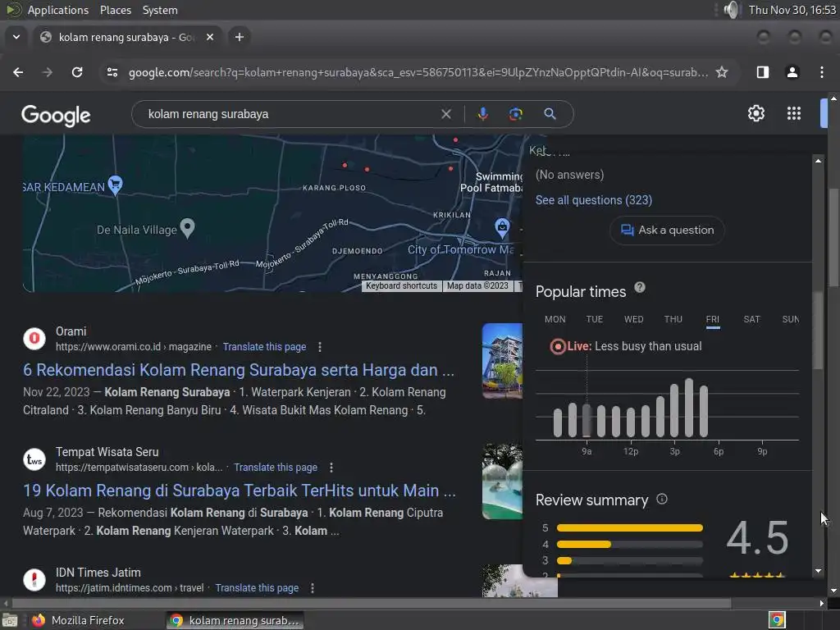The height and width of the screenshot is (630, 840).
Task: Open more options for IDN Times Jatim result
Action: (x=313, y=588)
